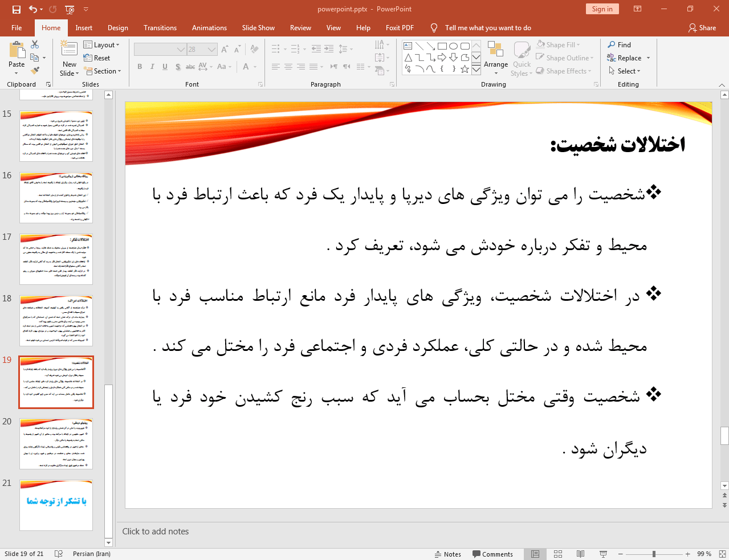Click Quick Styles in Drawing group
The image size is (729, 560).
click(x=522, y=59)
